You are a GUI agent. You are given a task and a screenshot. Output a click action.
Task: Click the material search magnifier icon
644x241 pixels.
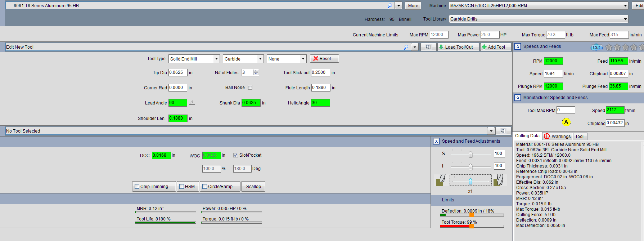click(389, 6)
